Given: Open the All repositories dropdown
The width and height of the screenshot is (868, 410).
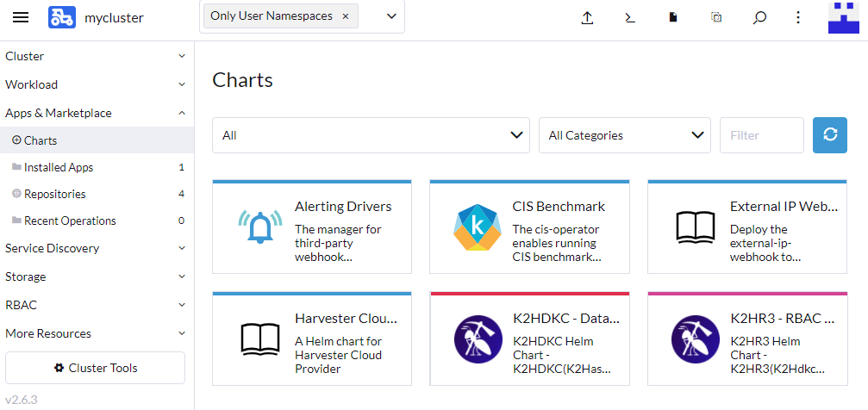Looking at the screenshot, I should pos(372,135).
